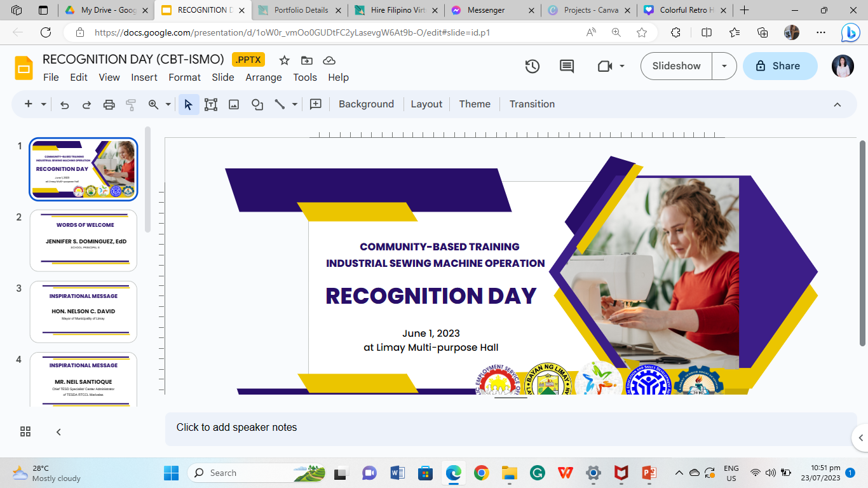Open the comment history icon

tap(567, 66)
